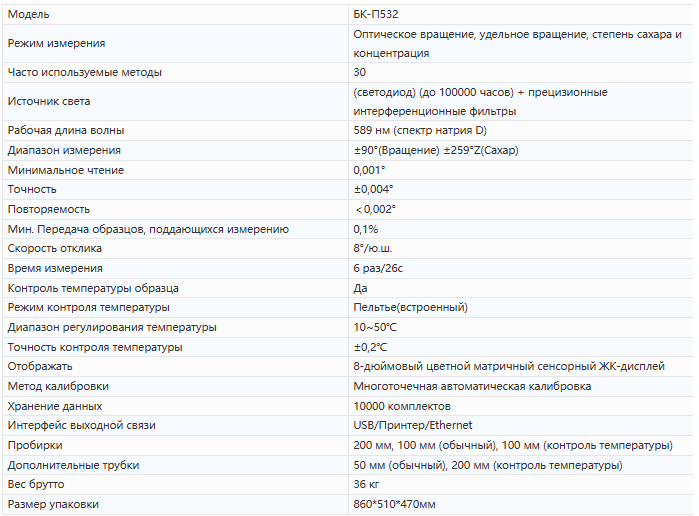The image size is (699, 516).
Task: Click the 'Время измерения' label
Action: click(55, 268)
